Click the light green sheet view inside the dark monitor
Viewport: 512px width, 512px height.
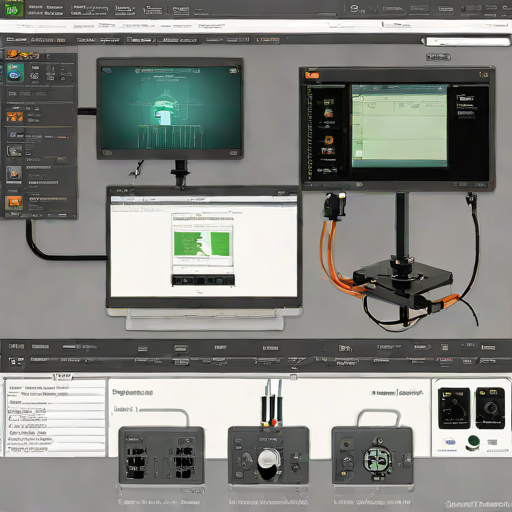point(399,126)
